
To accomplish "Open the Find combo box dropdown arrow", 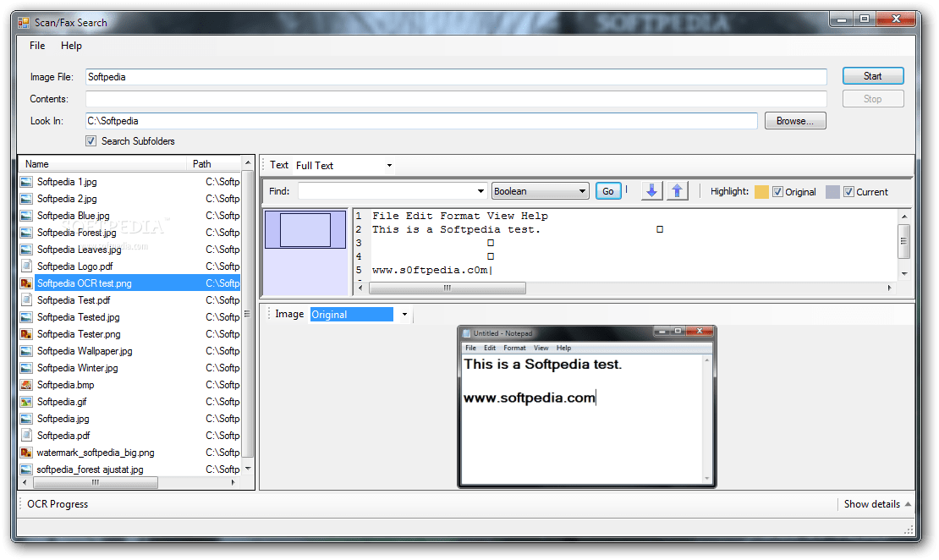I will (480, 191).
